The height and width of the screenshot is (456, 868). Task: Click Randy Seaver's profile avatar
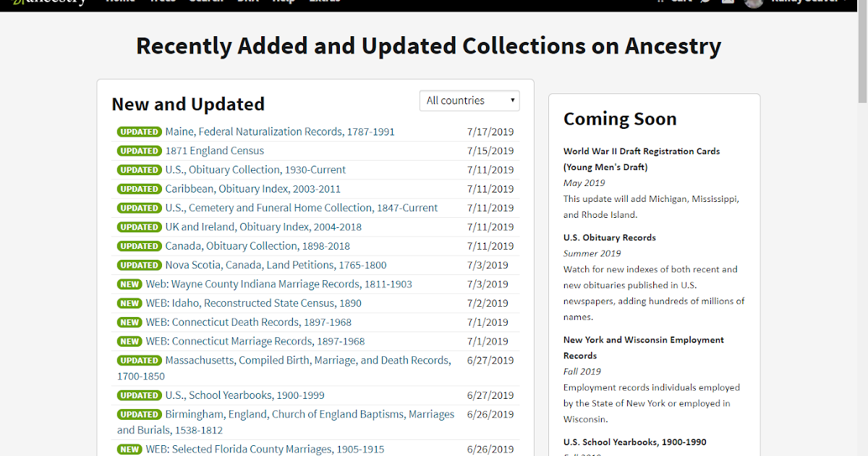754,2
